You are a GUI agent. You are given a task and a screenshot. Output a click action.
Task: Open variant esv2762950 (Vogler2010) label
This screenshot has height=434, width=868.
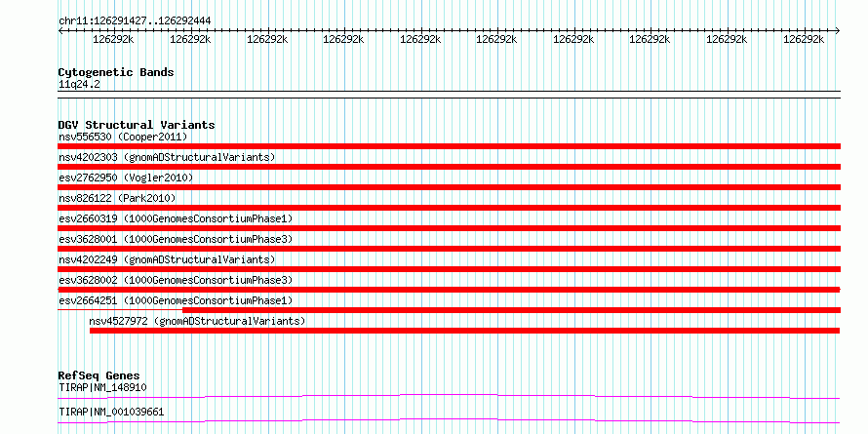pyautogui.click(x=126, y=178)
